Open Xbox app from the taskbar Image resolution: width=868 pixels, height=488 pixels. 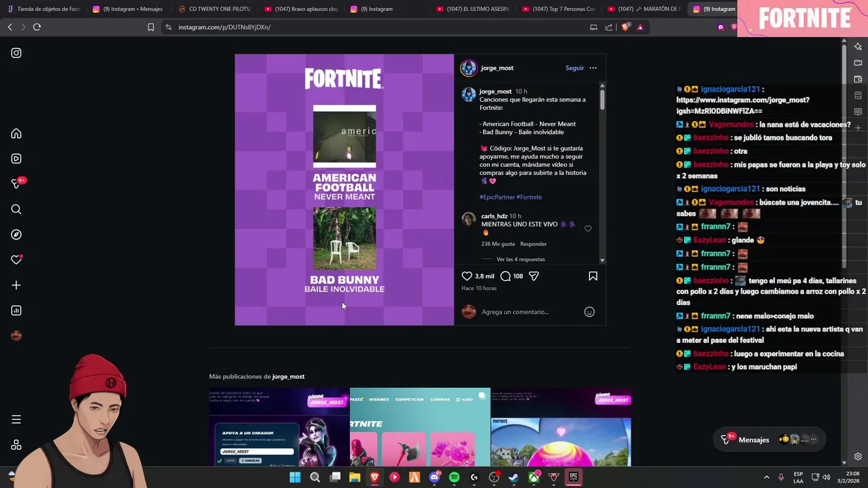point(534,477)
